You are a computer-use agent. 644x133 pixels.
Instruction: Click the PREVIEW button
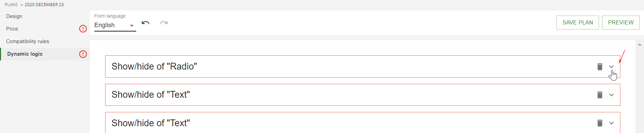pyautogui.click(x=621, y=22)
